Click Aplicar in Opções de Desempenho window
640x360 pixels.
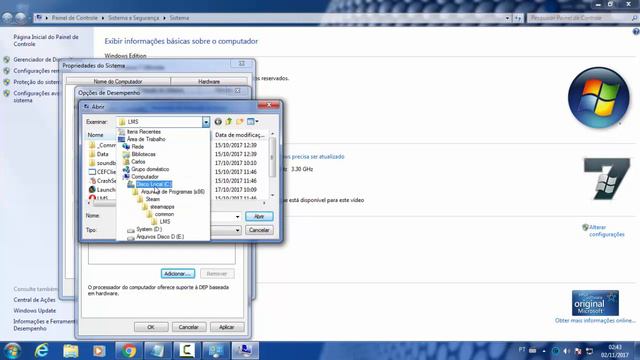pyautogui.click(x=227, y=327)
